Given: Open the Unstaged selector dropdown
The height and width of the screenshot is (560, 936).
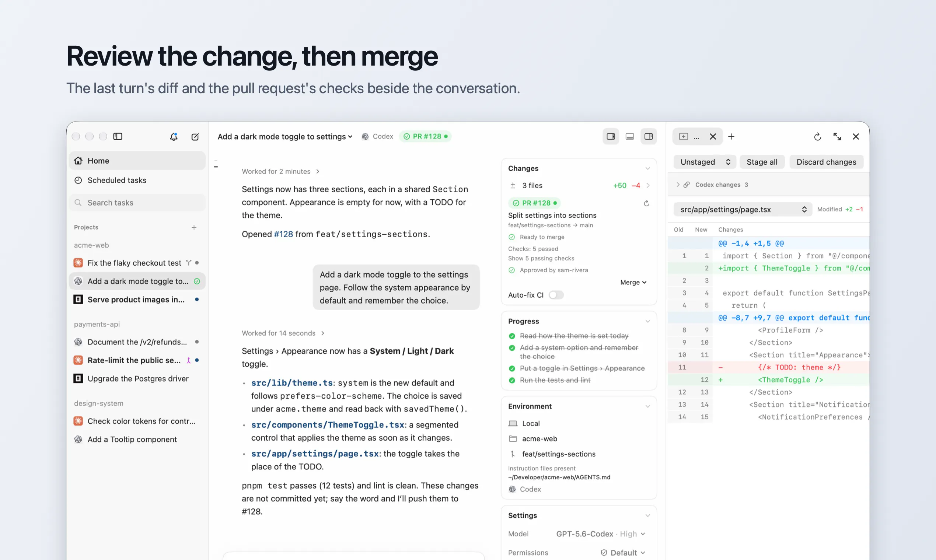Looking at the screenshot, I should pyautogui.click(x=705, y=162).
